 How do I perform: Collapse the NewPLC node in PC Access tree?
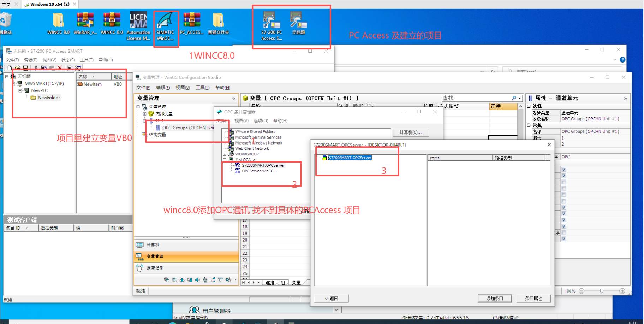tap(20, 90)
